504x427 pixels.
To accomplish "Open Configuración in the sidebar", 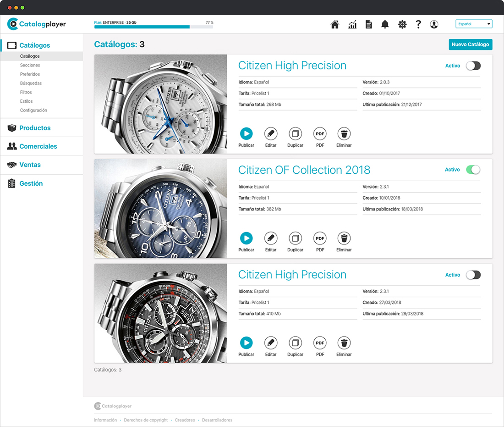I will 33,110.
